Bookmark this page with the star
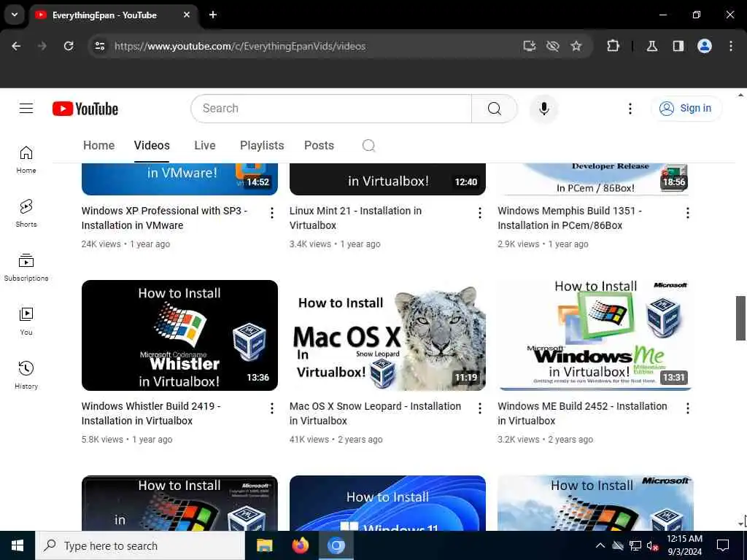 (x=576, y=46)
